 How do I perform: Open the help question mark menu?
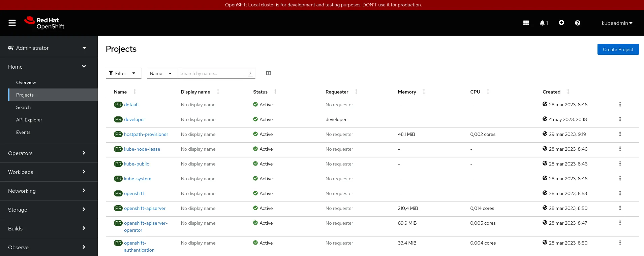click(x=577, y=23)
